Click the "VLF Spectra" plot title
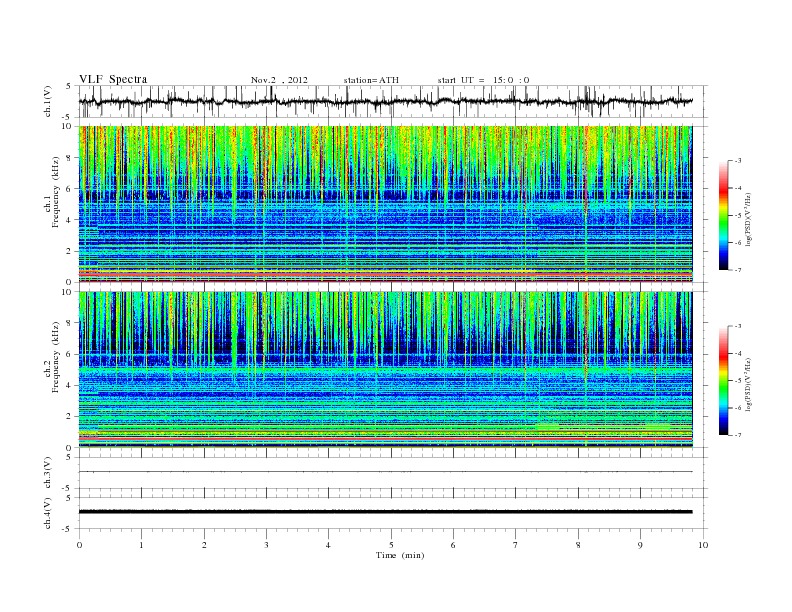792x612 pixels. click(x=113, y=79)
